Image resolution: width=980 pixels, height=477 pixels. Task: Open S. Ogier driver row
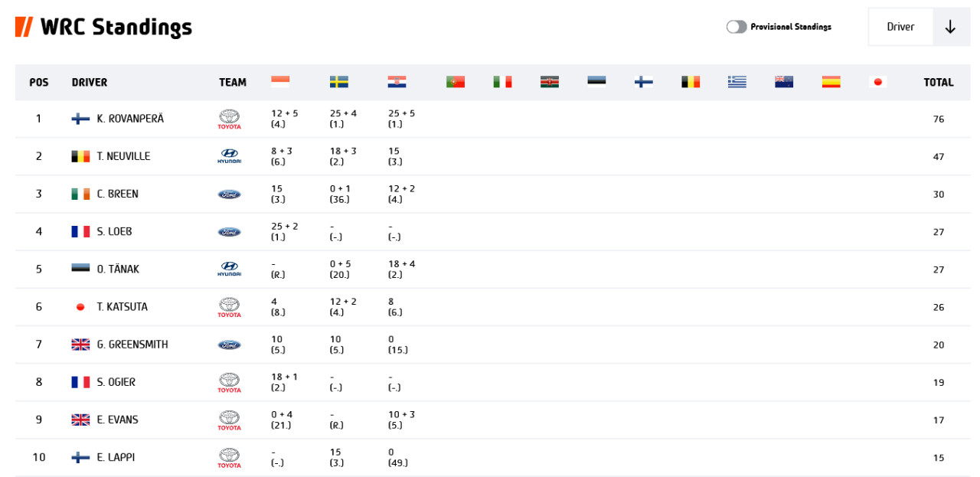coord(116,382)
